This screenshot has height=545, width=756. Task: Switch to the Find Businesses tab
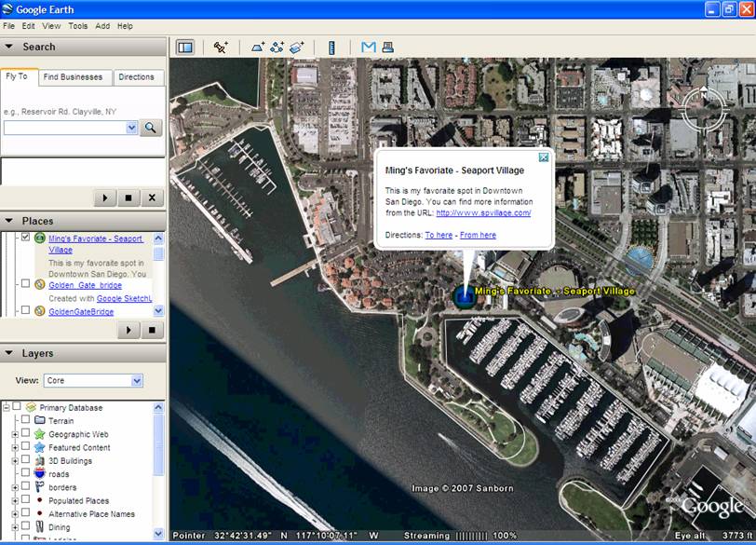coord(73,77)
